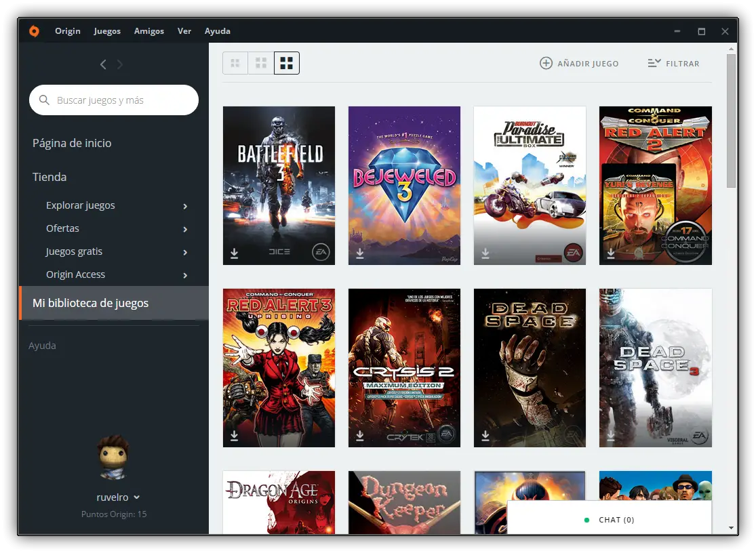Open the Ver menu
Screen dimensions: 756x553
(x=184, y=31)
